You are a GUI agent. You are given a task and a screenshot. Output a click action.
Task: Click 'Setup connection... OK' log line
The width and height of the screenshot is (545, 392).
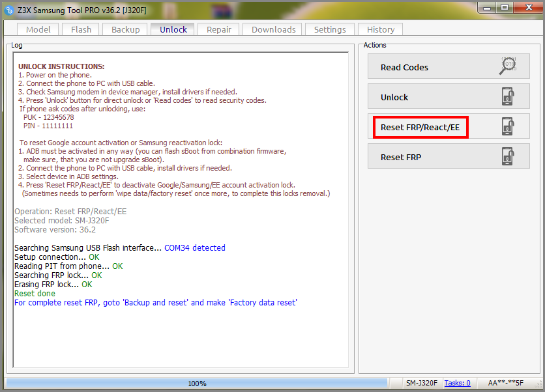[x=57, y=257]
